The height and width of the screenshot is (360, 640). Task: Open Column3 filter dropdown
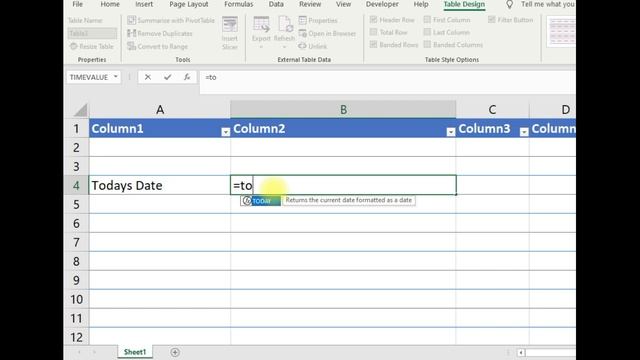tap(524, 132)
